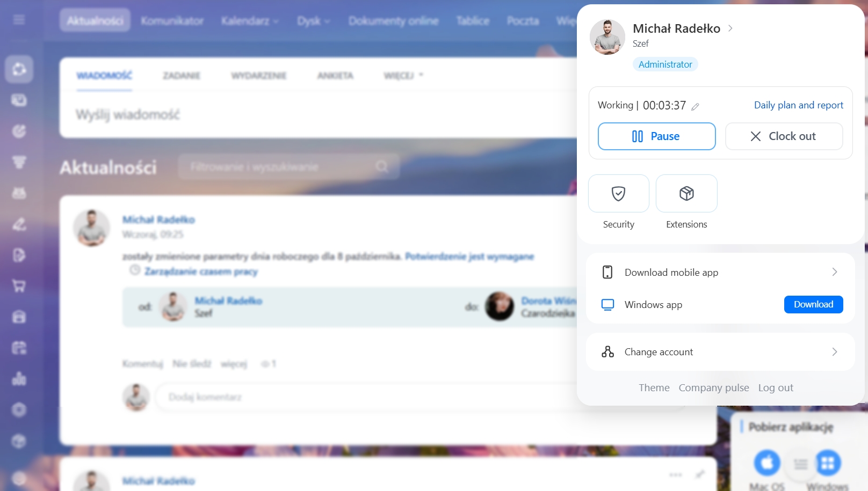Screen dimensions: 868x491
Task: Click Nie śledź under the first post
Action: [192, 364]
